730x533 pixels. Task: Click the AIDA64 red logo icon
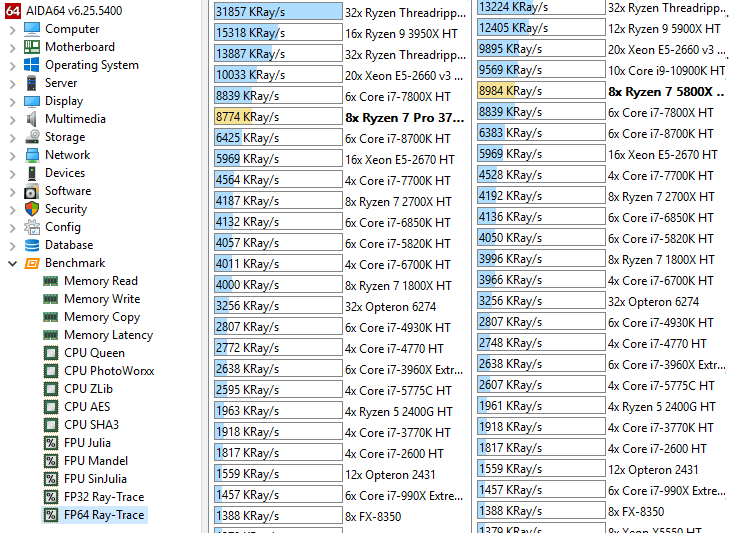(x=13, y=11)
